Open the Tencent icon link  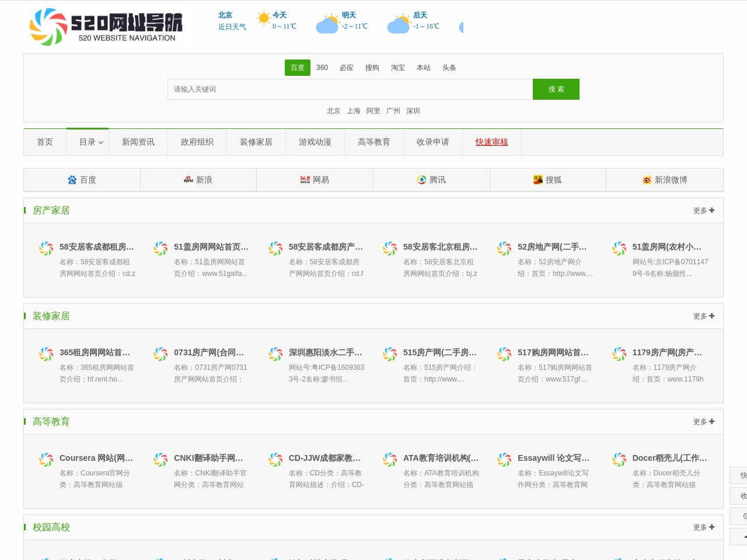coord(422,180)
